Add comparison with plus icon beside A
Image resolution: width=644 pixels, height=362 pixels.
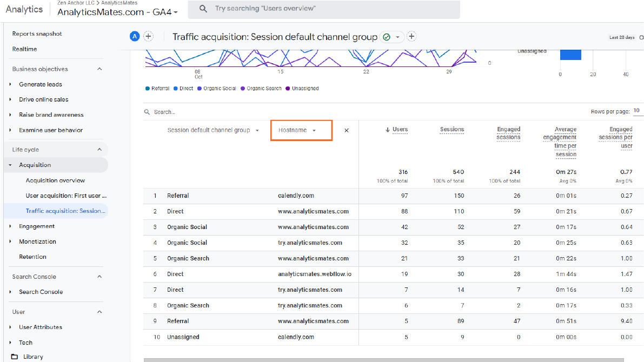tap(148, 37)
